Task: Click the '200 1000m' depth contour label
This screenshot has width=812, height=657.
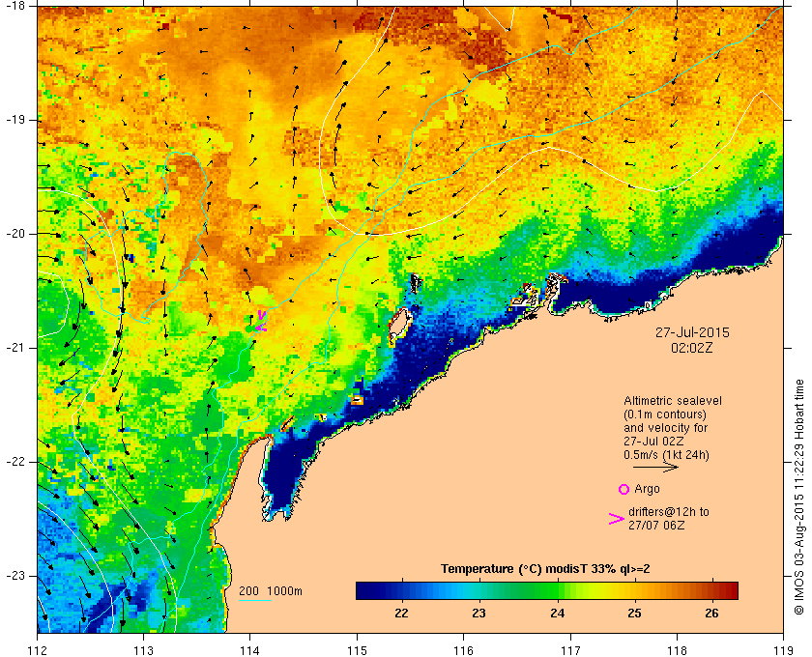Action: (x=271, y=591)
